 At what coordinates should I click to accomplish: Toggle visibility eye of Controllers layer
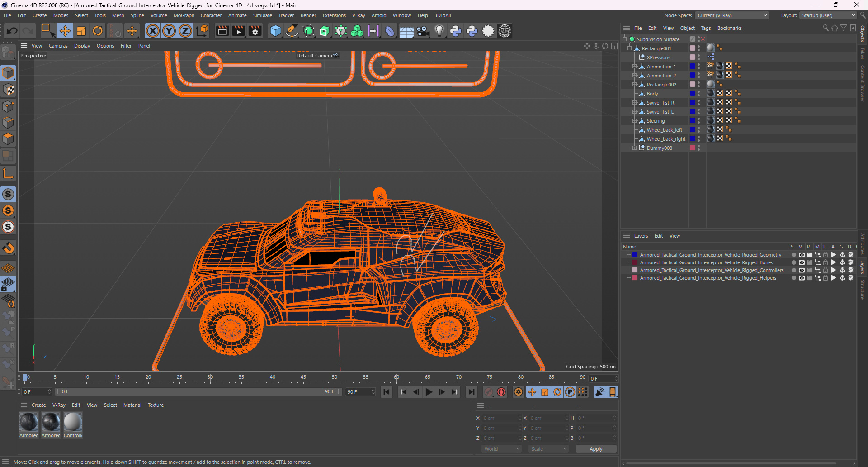[x=802, y=270]
